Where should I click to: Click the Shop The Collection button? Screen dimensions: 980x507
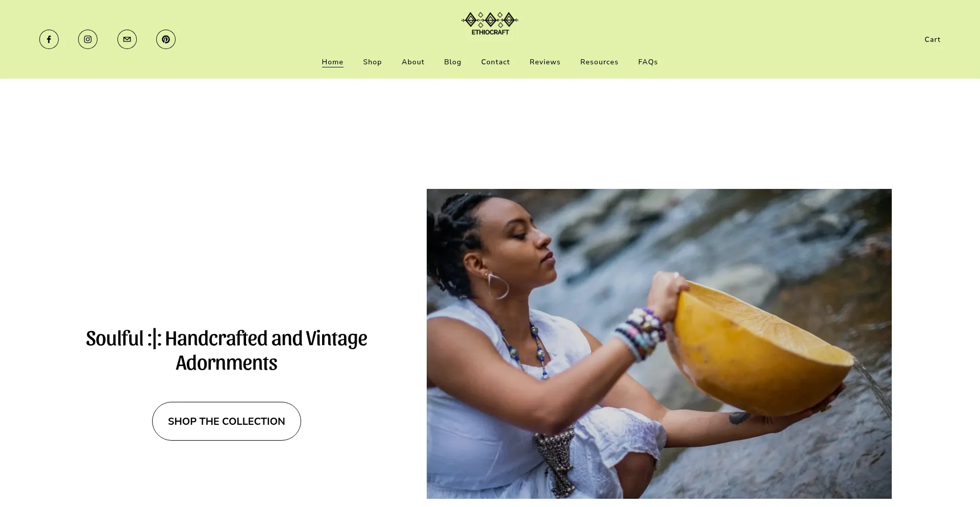click(227, 421)
